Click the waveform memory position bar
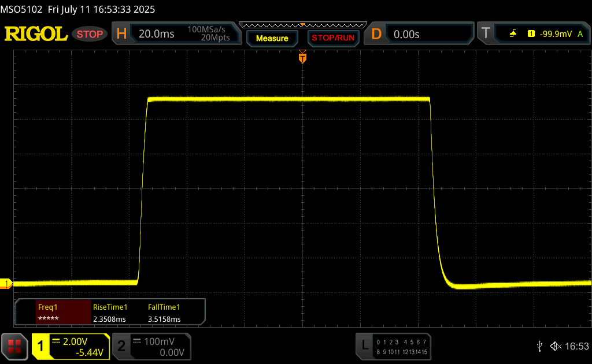 pos(303,25)
